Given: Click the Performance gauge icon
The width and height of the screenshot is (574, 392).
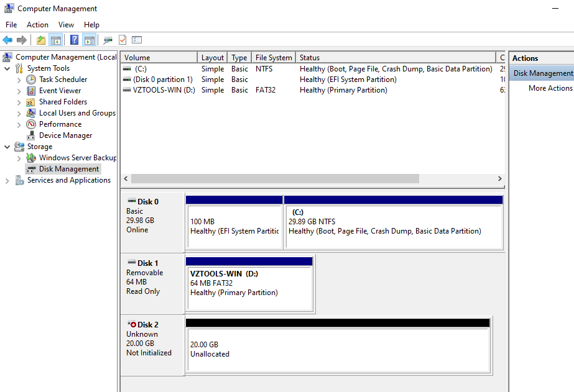Looking at the screenshot, I should click(x=31, y=124).
